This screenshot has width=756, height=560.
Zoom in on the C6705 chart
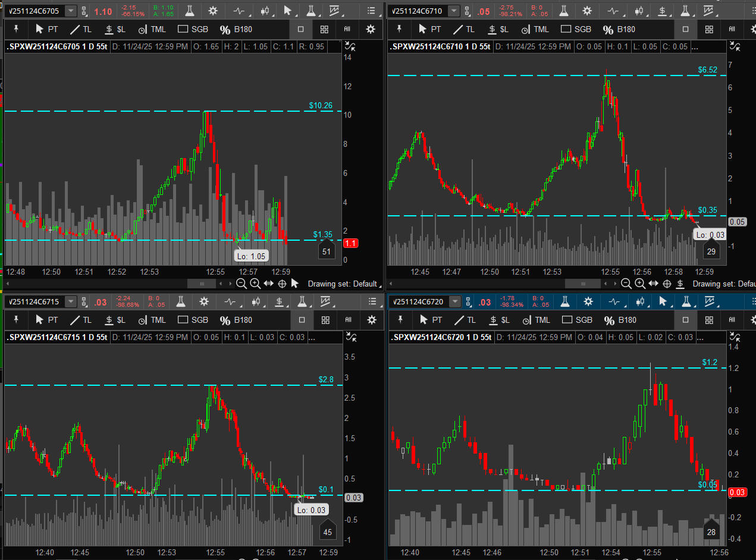[255, 284]
